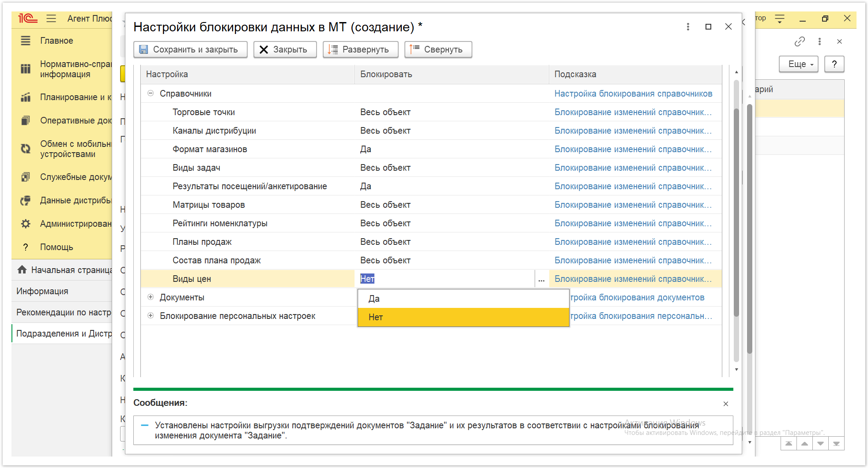Viewport: 868px width, 468px height.
Task: Click the Развернуть button
Action: [x=360, y=49]
